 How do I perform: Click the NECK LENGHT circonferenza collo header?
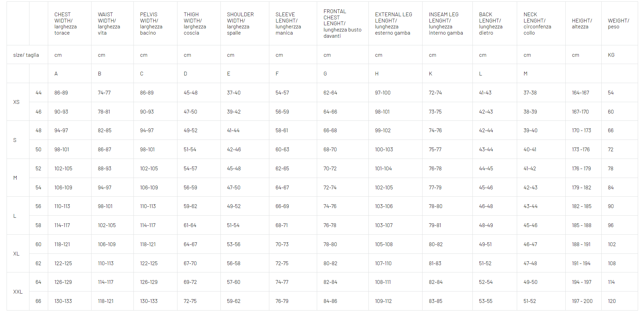tap(537, 24)
